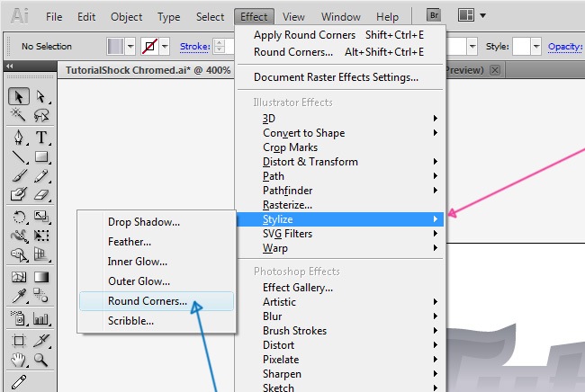
Task: Open the Arrange Documents layout menu
Action: pyautogui.click(x=472, y=15)
